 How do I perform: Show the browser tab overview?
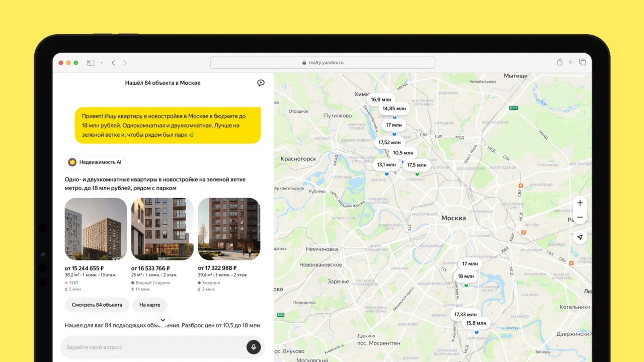(582, 62)
